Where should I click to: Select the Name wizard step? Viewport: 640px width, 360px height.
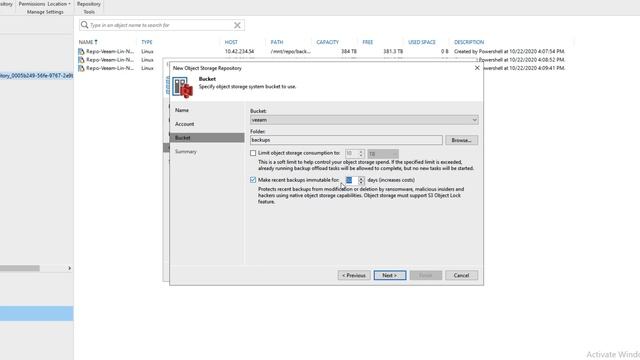[182, 110]
